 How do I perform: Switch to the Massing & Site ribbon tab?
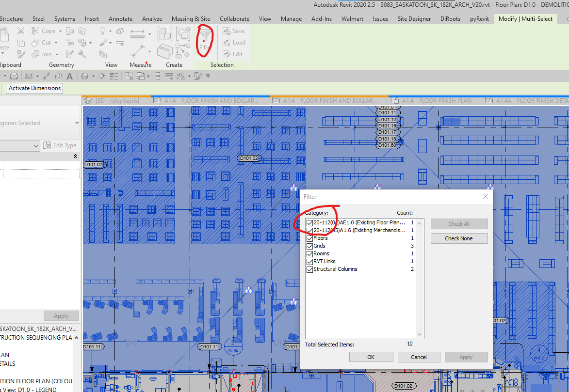coord(191,18)
